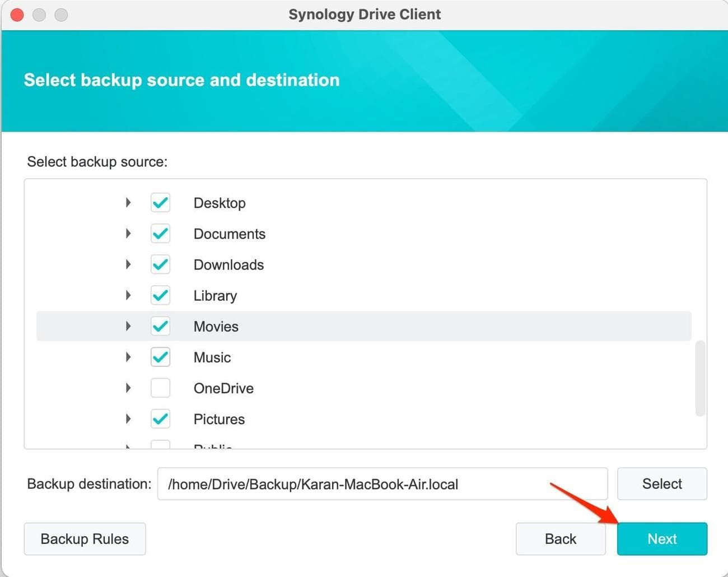Expand the Desktop folder tree

click(128, 203)
